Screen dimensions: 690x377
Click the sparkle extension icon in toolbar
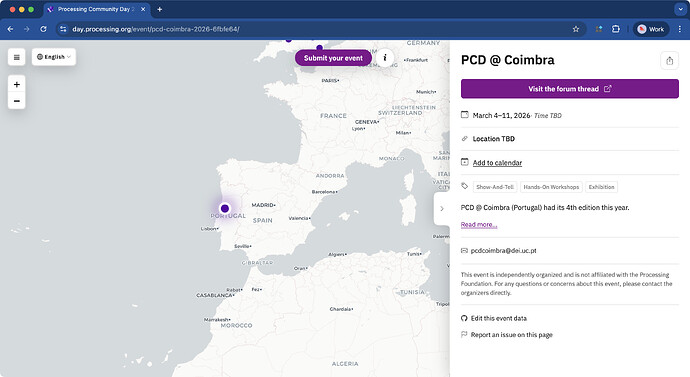[598, 29]
